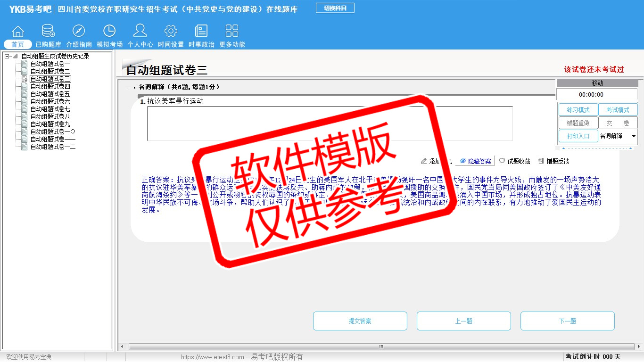
Task: Show the 更多功能 grid icon
Action: point(232,31)
